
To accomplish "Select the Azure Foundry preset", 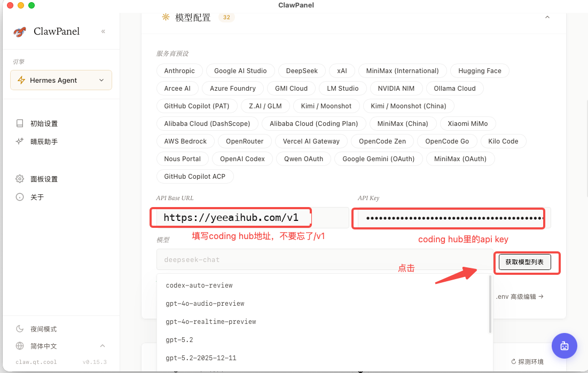I will point(233,89).
